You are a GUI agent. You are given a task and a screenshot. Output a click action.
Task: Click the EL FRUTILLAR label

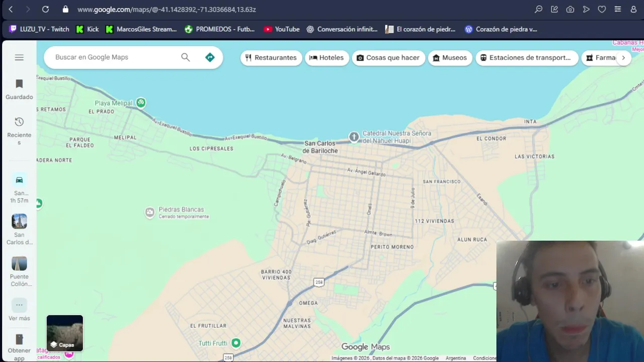coord(208,326)
